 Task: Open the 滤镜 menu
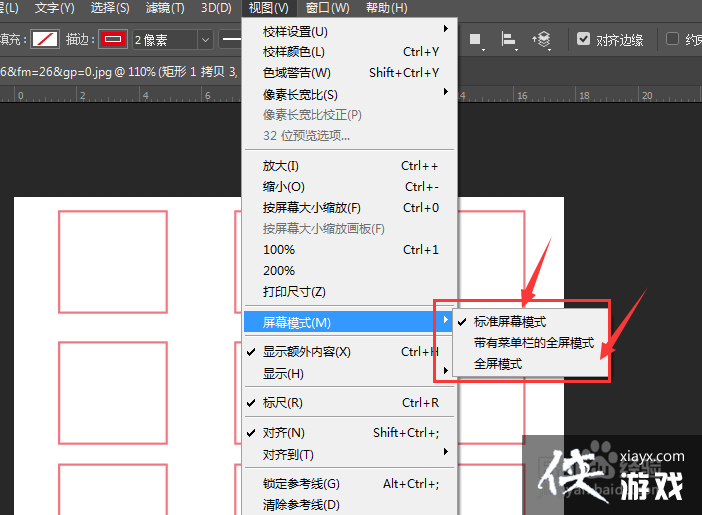165,8
